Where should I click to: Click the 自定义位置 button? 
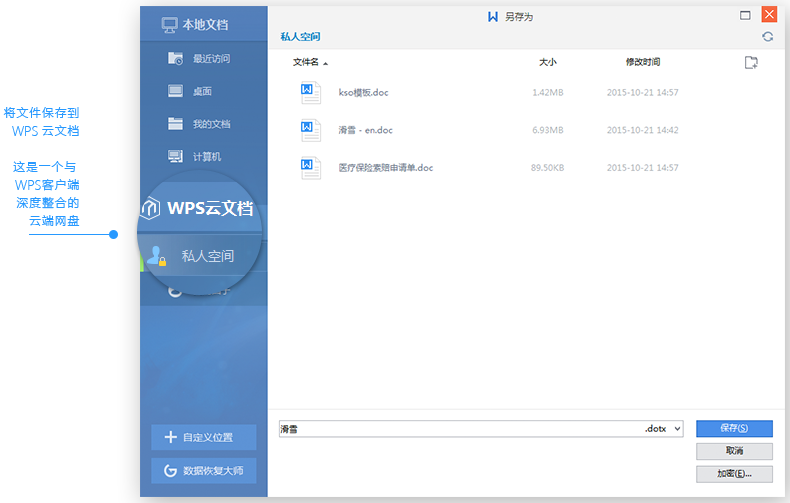click(x=204, y=437)
